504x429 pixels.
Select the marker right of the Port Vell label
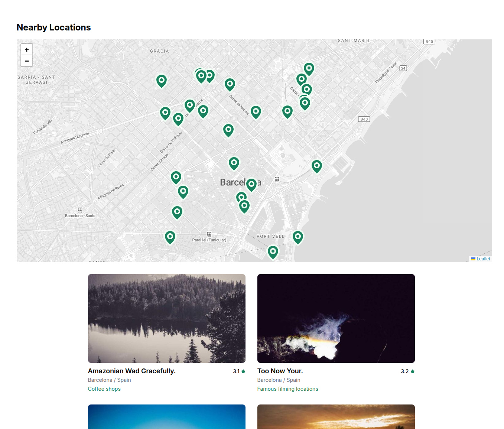coord(298,237)
